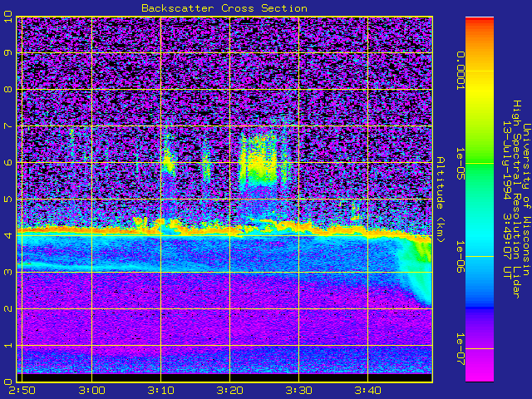Click the yellow cloud patch near 3:25 at 6 km
Screen dimensions: 532x399
[x=259, y=160]
